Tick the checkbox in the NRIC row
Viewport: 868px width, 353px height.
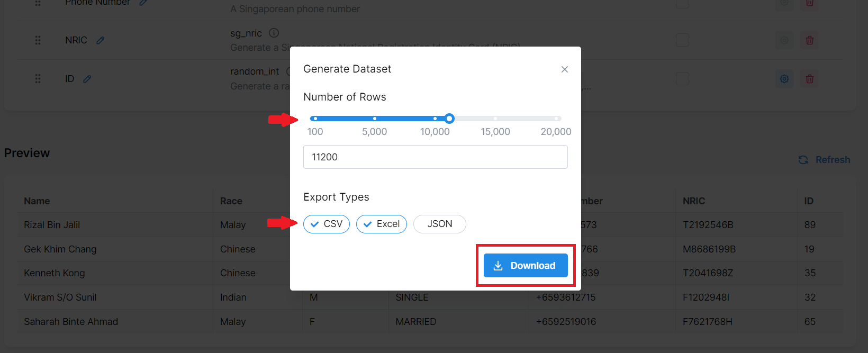click(683, 40)
